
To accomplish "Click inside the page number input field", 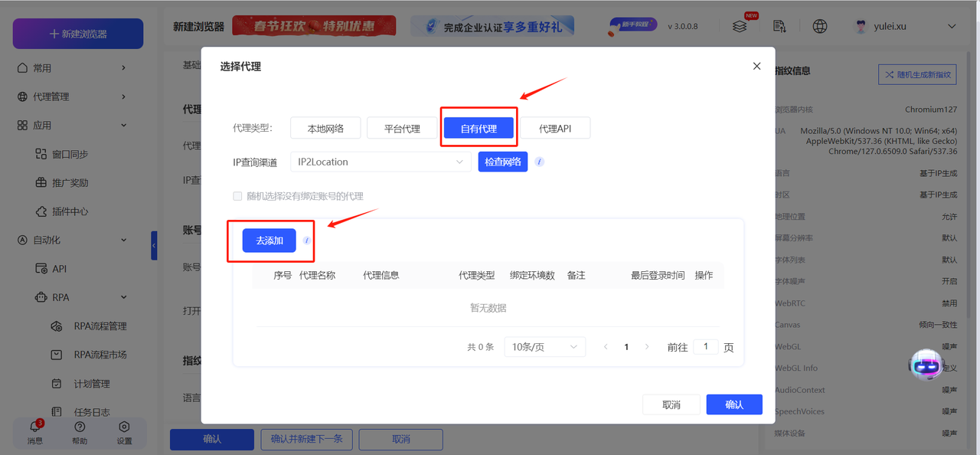I will [706, 346].
